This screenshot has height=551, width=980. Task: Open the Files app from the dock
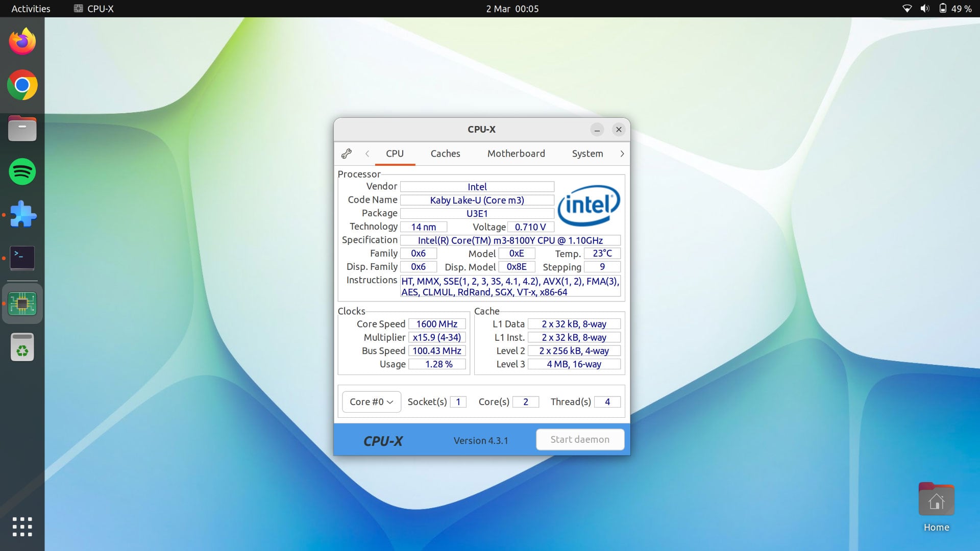point(22,129)
